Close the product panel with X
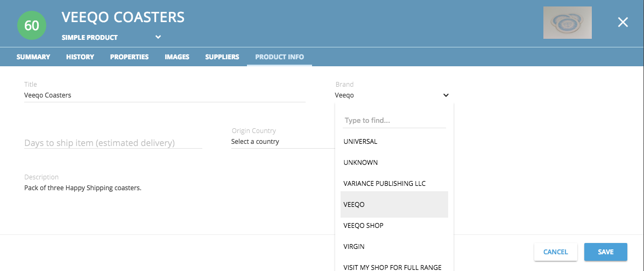644x271 pixels. [622, 22]
